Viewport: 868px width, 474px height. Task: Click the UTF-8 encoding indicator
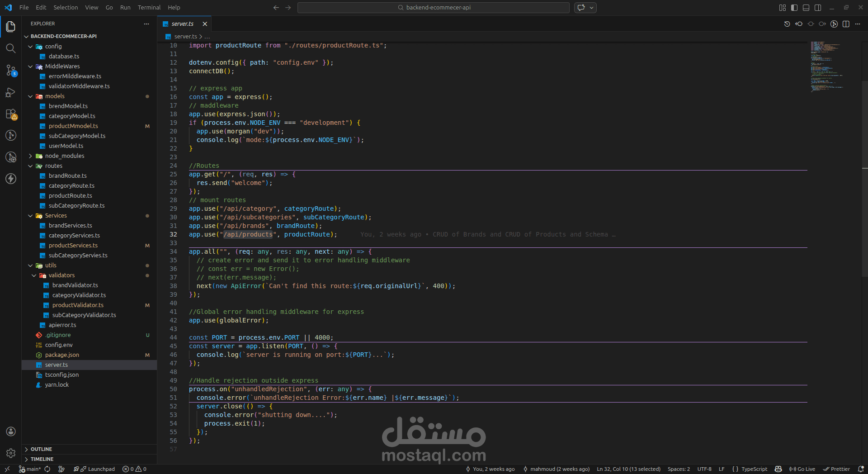click(x=704, y=469)
